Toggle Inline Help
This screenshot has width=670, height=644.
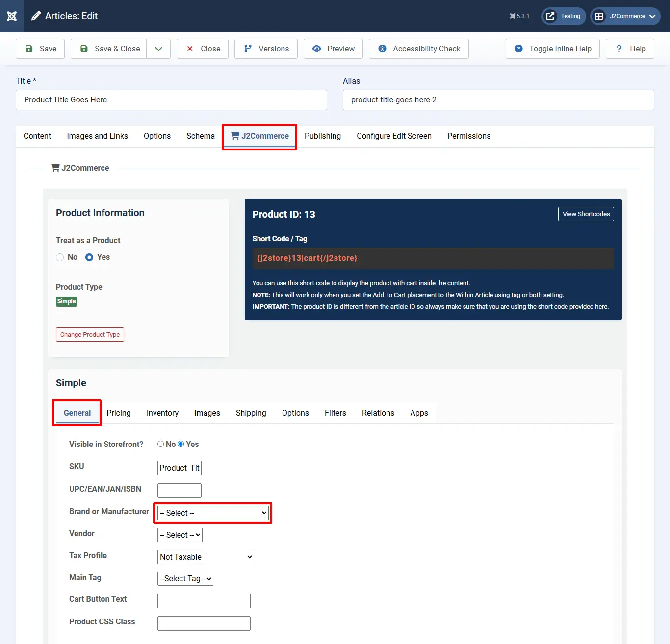[x=553, y=49]
